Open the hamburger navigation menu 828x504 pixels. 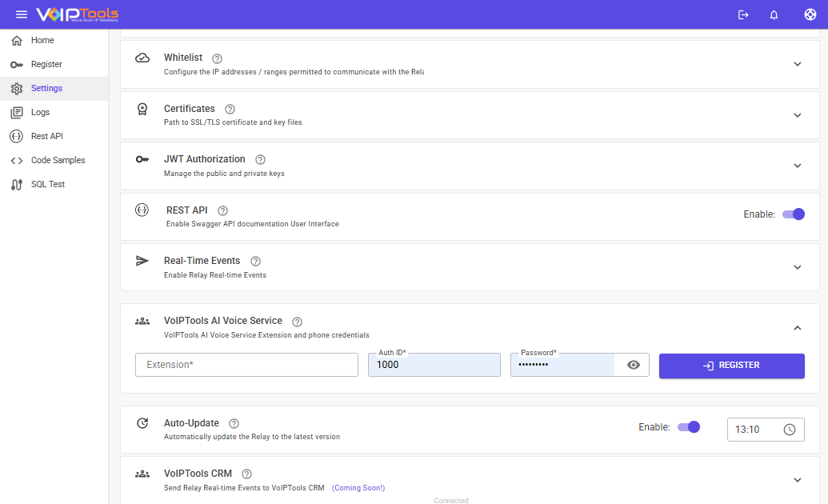click(x=22, y=14)
